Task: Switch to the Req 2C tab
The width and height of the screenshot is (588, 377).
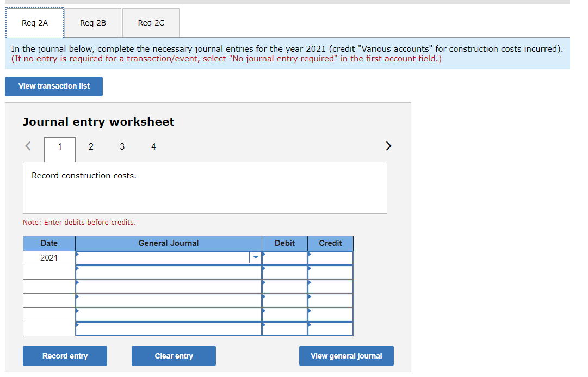Action: click(151, 23)
